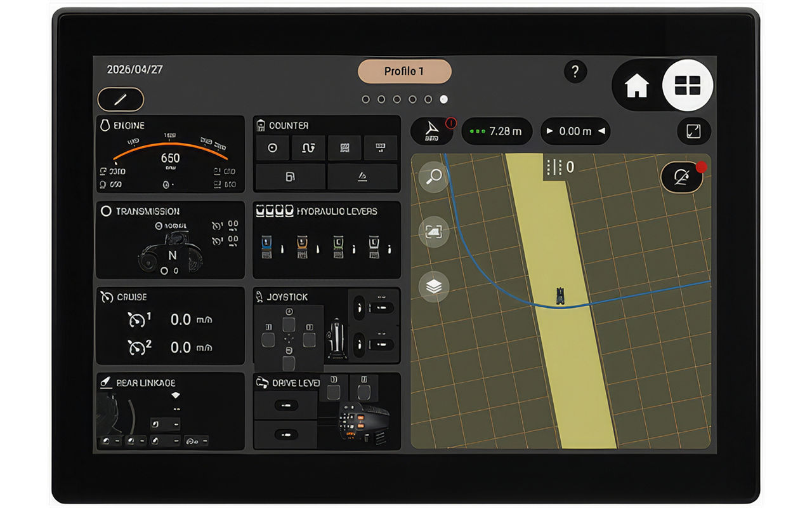The width and height of the screenshot is (812, 508).
Task: Open the map layers button
Action: tap(434, 286)
